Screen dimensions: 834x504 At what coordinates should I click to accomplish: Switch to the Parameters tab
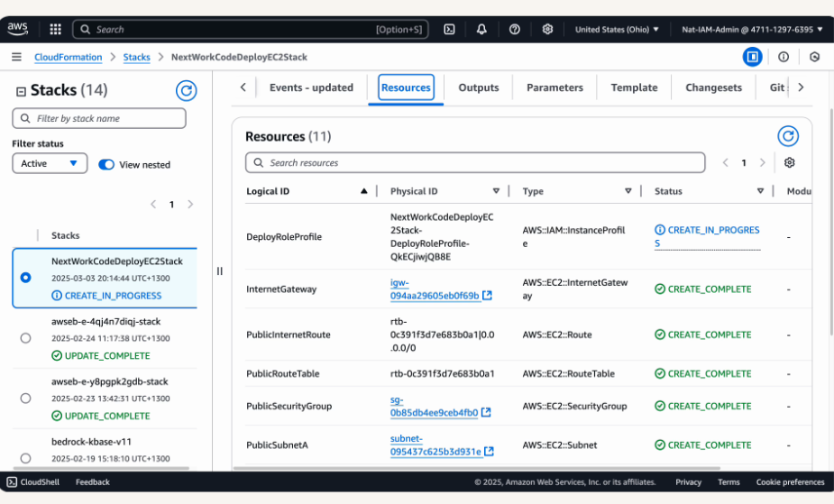(x=554, y=87)
